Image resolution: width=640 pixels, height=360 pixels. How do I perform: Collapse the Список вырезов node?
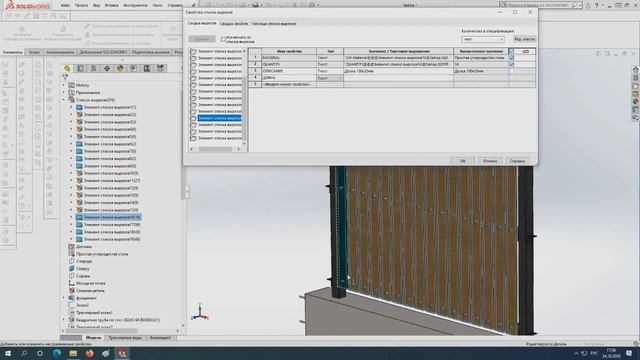(x=64, y=100)
